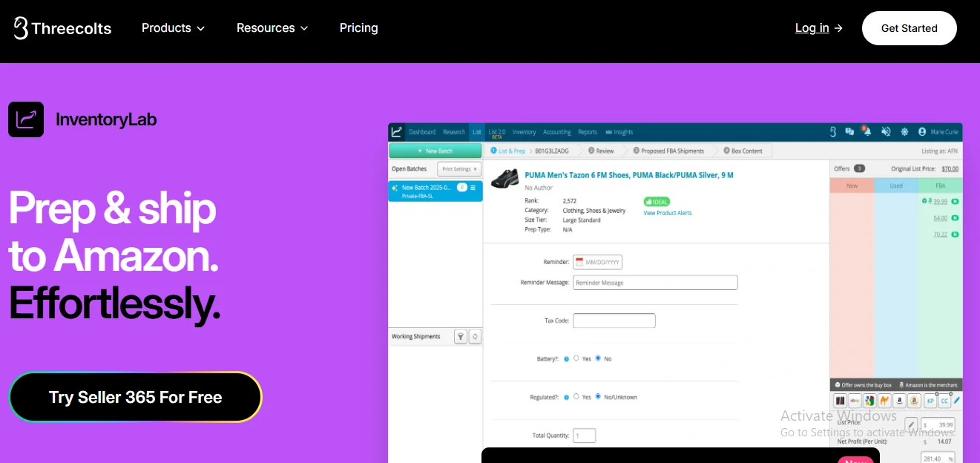Select the New Batch 2025 Private-FBA-SL row

435,191
